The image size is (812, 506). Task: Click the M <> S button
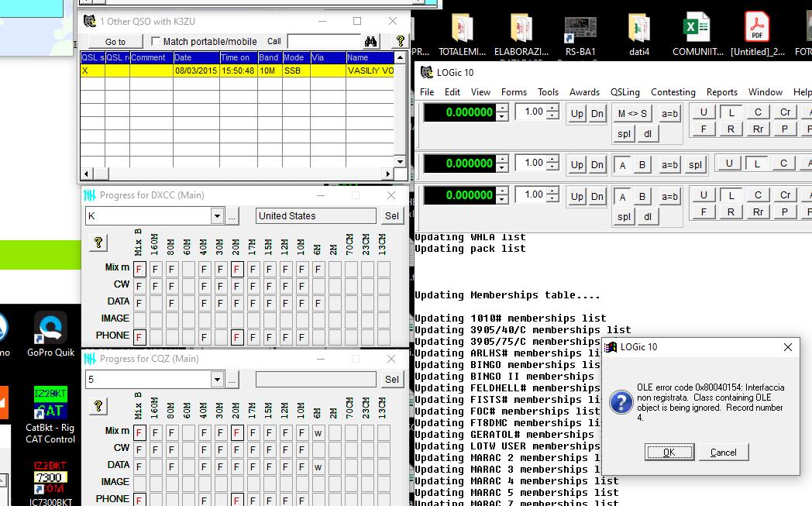click(x=632, y=113)
